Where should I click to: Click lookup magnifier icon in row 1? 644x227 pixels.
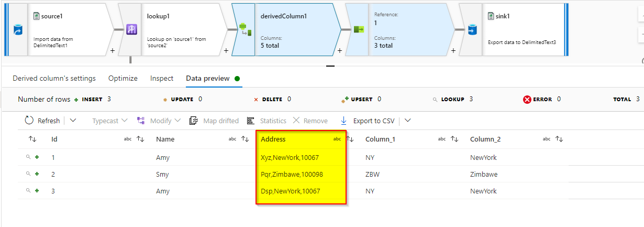[28, 157]
